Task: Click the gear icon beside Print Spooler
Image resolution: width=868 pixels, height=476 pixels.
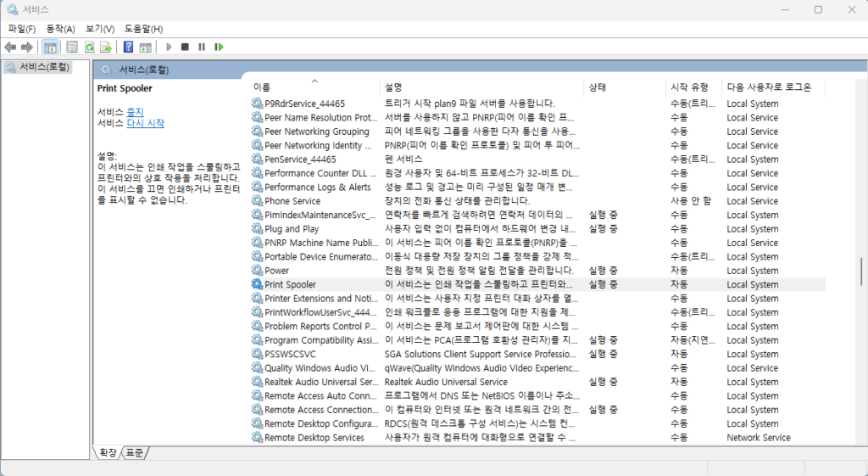Action: click(x=257, y=284)
